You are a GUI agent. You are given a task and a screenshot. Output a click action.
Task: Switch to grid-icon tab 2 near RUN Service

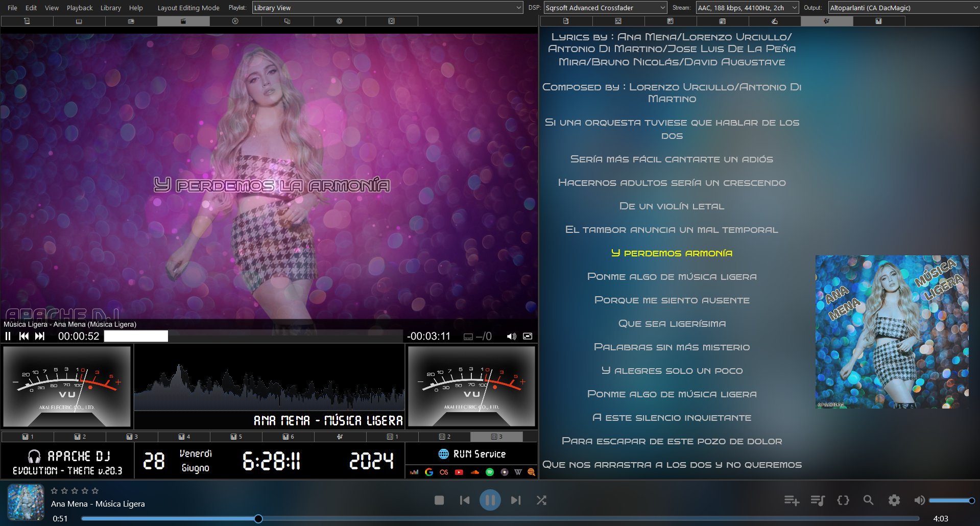(x=444, y=437)
